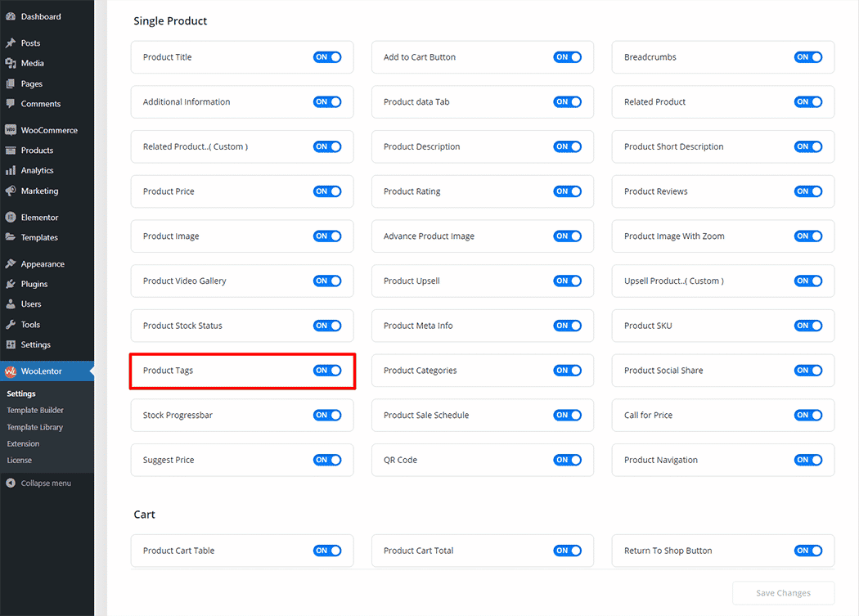Screen dimensions: 859x616
Task: Click the Posts pin icon
Action: (x=11, y=43)
